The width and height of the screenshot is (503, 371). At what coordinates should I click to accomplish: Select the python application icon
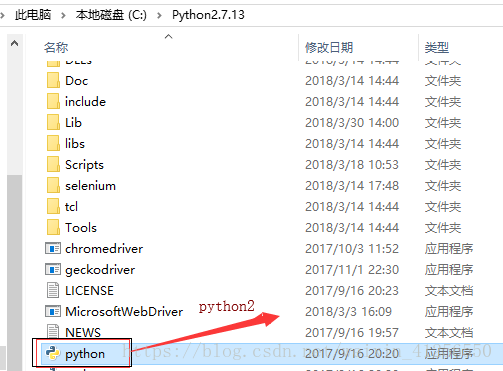53,353
